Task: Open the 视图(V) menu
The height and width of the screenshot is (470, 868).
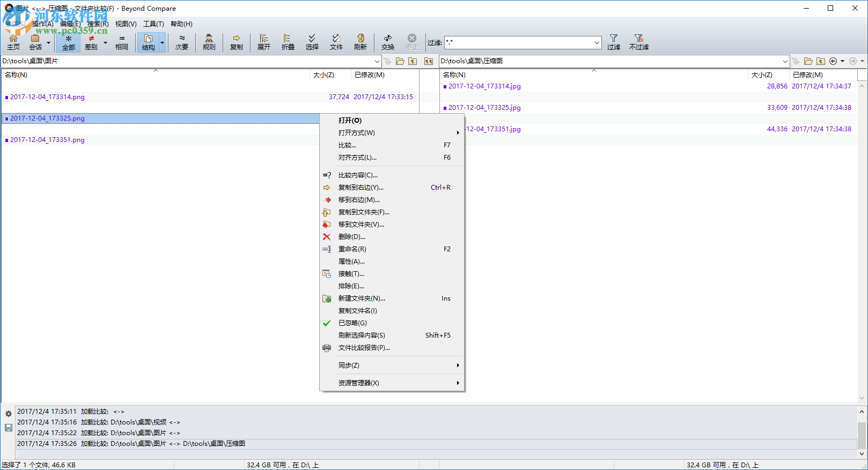Action: tap(126, 24)
